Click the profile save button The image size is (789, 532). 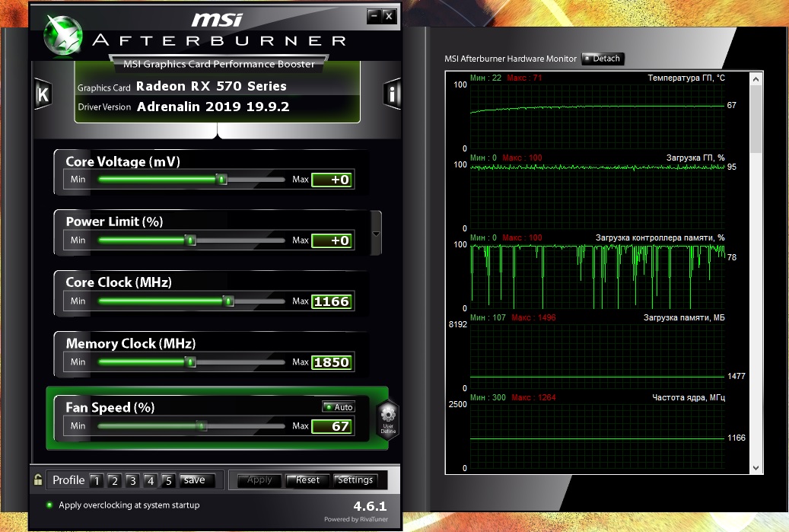point(197,480)
